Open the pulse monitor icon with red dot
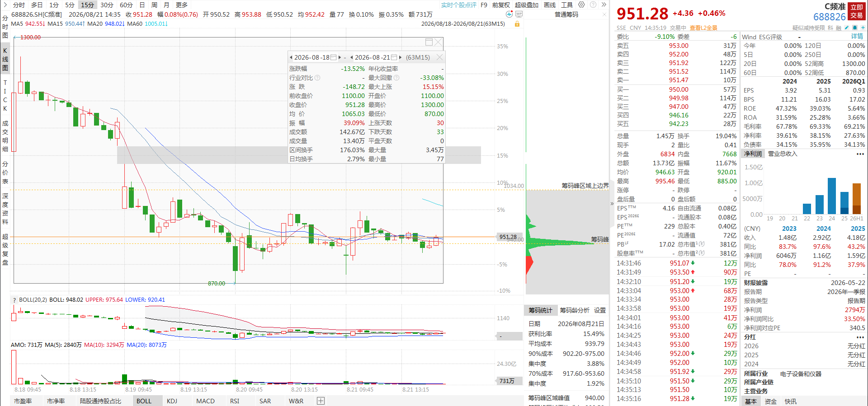The image size is (868, 406). coord(509,14)
